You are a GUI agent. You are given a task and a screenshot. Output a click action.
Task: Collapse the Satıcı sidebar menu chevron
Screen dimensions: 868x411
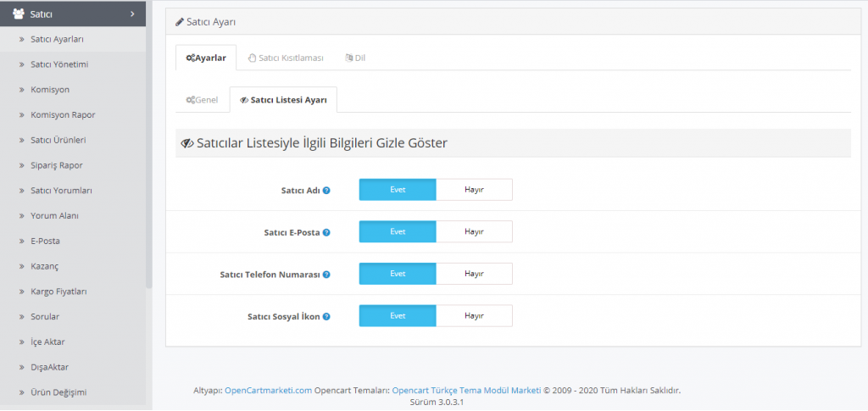pos(132,14)
